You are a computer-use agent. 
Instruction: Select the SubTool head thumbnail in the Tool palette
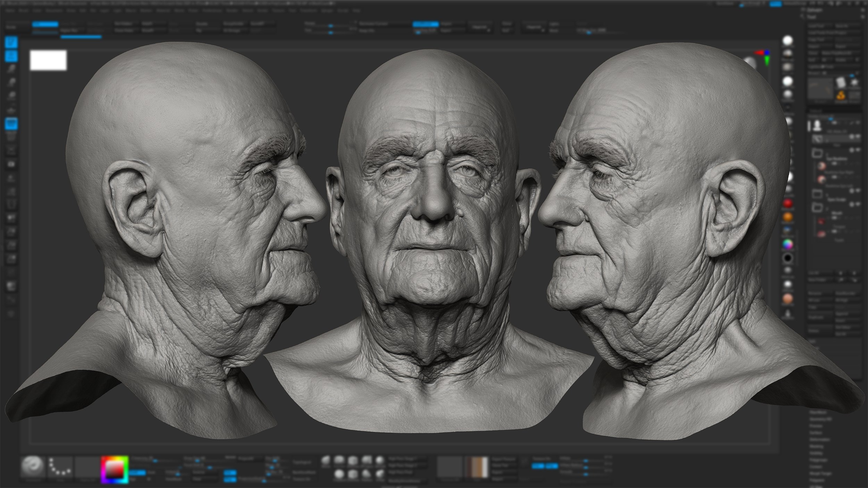pyautogui.click(x=818, y=125)
